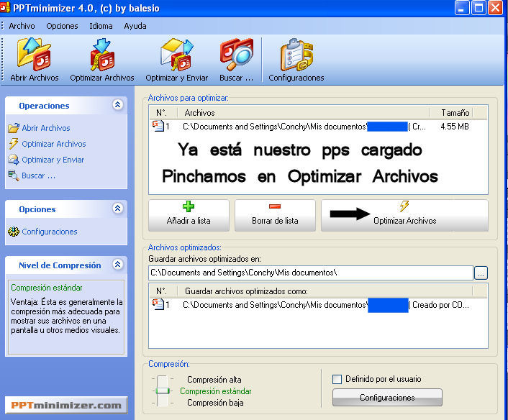Click compression level slider handle
508x420 pixels.
pyautogui.click(x=163, y=391)
